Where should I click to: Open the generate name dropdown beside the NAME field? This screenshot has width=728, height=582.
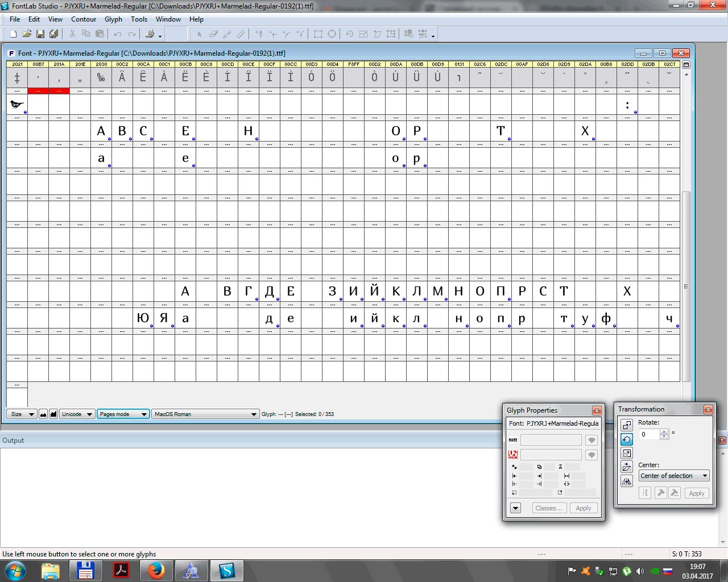[591, 440]
